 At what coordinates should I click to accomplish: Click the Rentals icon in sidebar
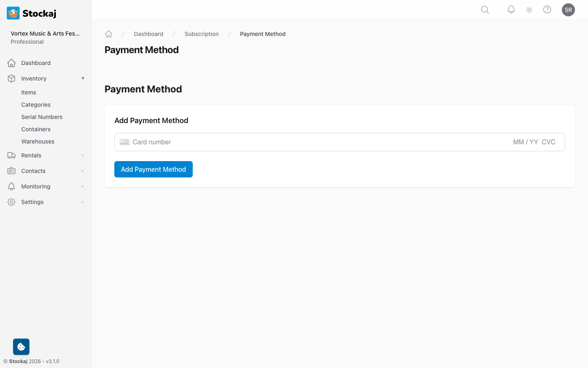click(x=11, y=155)
